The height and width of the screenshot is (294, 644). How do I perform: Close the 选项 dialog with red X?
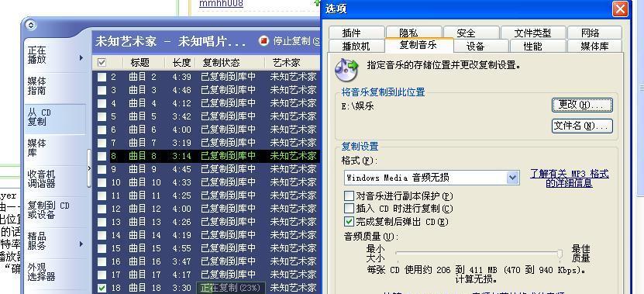[x=620, y=9]
